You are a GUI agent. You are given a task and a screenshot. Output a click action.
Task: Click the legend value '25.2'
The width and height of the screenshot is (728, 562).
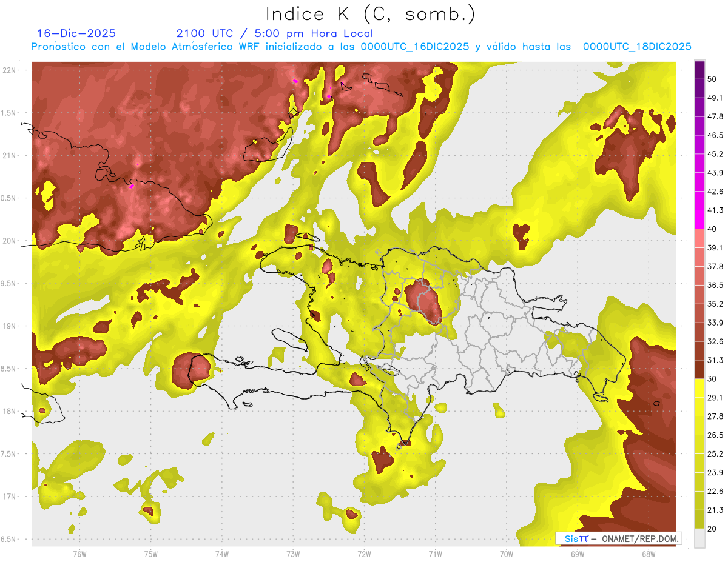(715, 453)
